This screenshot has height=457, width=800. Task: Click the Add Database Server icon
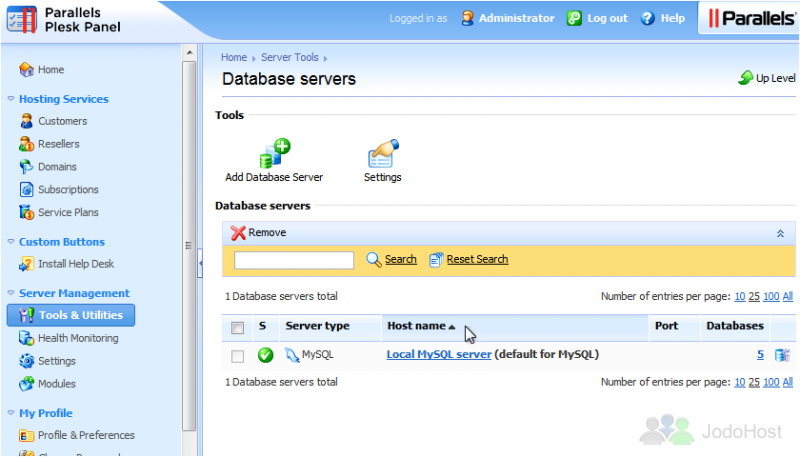[274, 153]
